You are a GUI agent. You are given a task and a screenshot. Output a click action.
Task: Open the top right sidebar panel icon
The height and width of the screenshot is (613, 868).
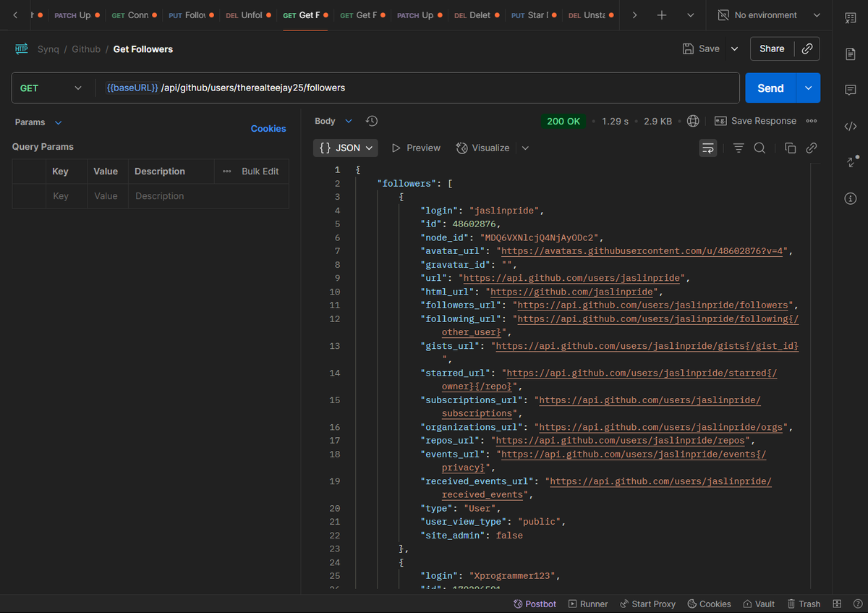[851, 18]
